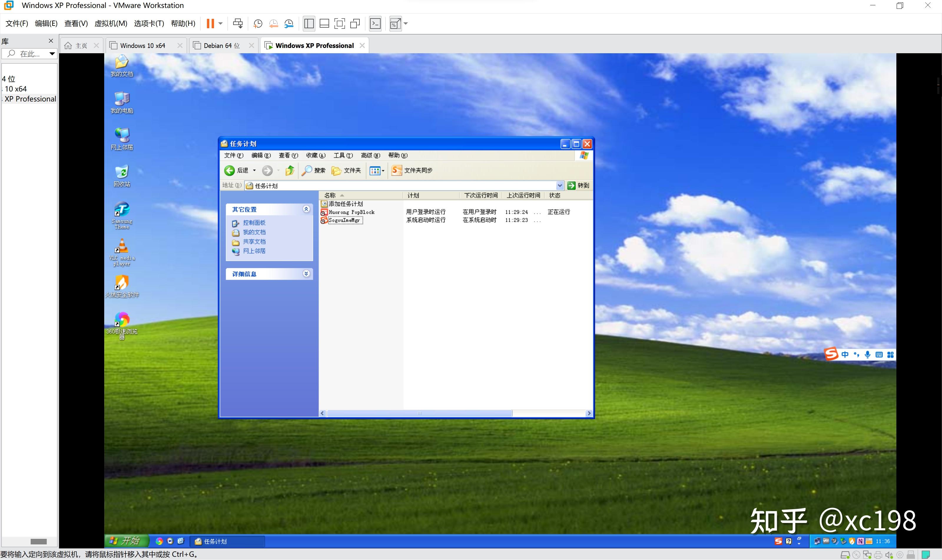Select XP Professional in the library list
942x560 pixels.
[x=30, y=99]
